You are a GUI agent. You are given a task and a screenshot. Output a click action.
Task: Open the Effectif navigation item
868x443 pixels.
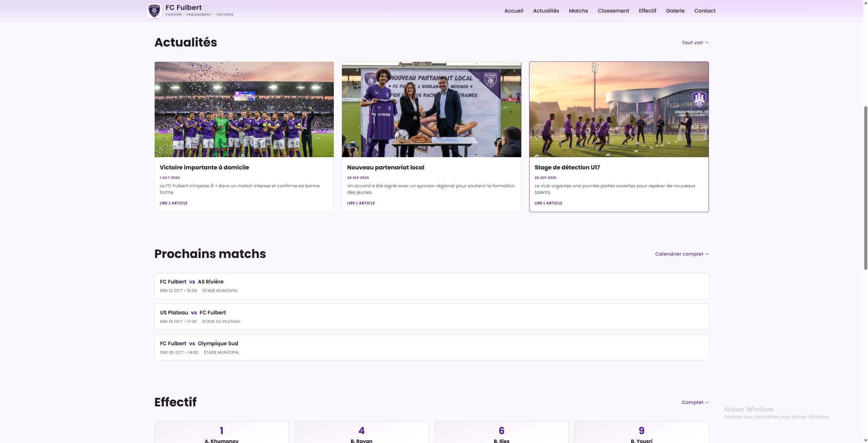(x=647, y=11)
